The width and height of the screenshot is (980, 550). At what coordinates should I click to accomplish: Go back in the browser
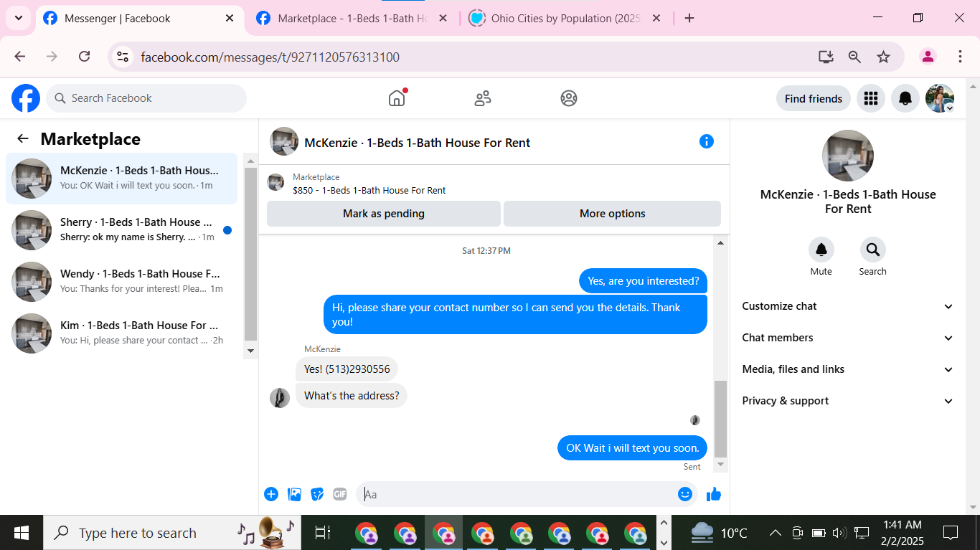20,57
